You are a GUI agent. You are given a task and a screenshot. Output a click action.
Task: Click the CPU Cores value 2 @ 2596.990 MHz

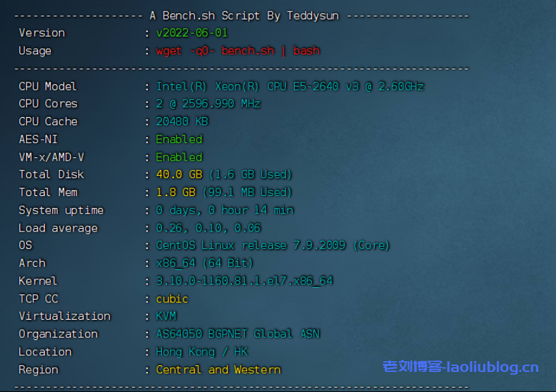(208, 104)
